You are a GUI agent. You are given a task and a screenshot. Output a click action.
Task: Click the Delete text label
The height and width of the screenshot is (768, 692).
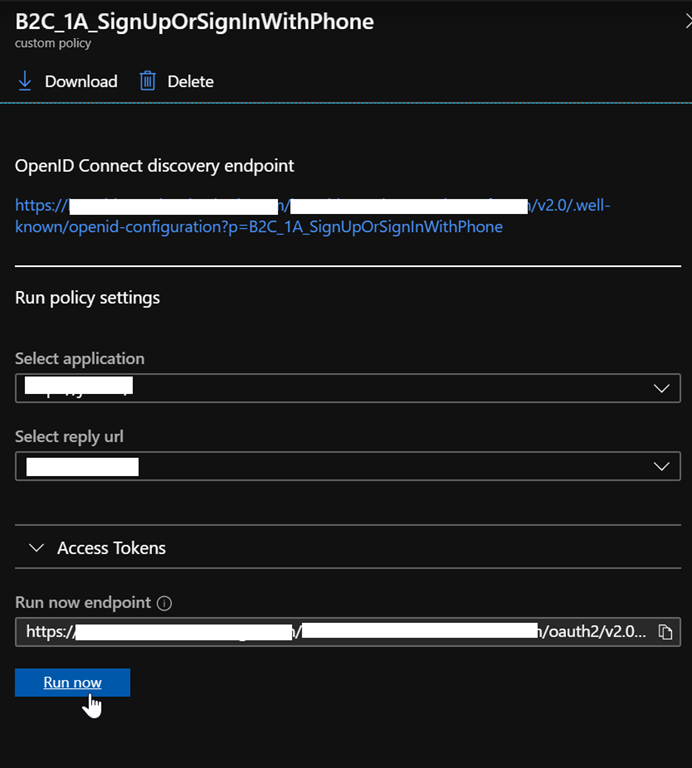(190, 82)
